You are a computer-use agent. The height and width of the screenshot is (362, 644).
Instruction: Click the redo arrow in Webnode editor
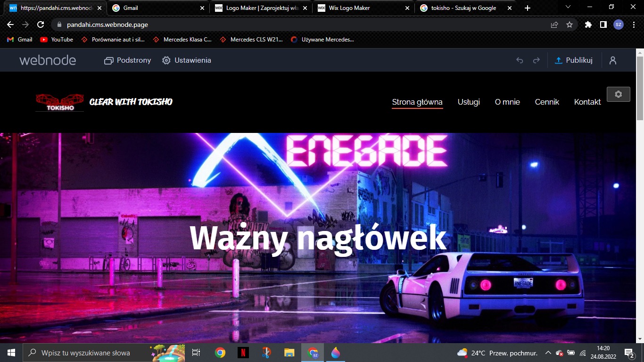536,60
